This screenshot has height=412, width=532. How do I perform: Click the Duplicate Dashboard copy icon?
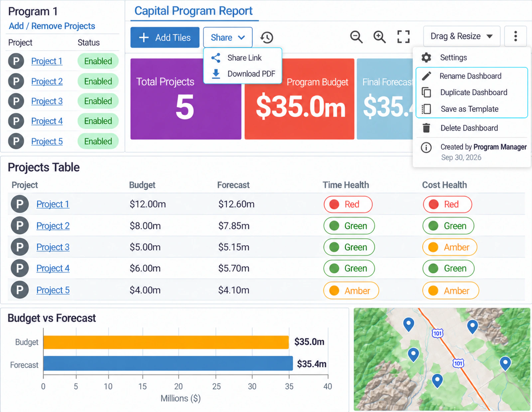click(426, 92)
